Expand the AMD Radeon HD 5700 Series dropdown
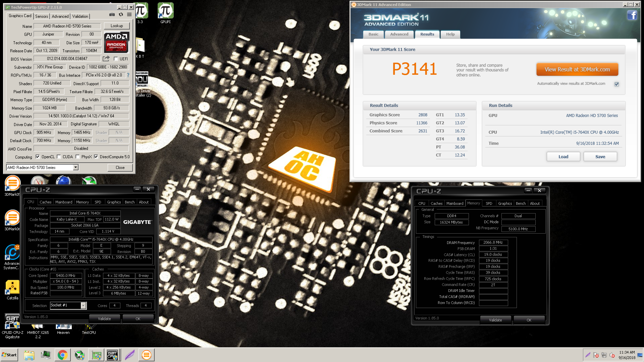The image size is (644, 362). 75,167
